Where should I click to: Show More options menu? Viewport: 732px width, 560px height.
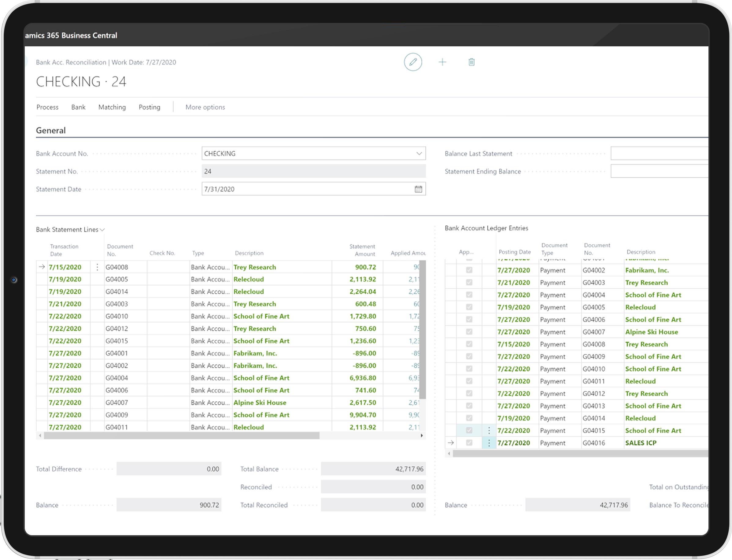[205, 107]
